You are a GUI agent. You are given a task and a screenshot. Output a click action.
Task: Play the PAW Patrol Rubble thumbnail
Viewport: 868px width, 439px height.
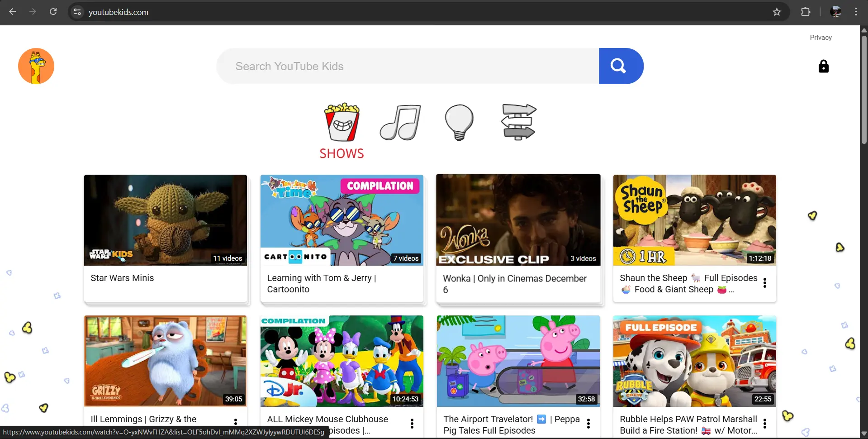[695, 361]
